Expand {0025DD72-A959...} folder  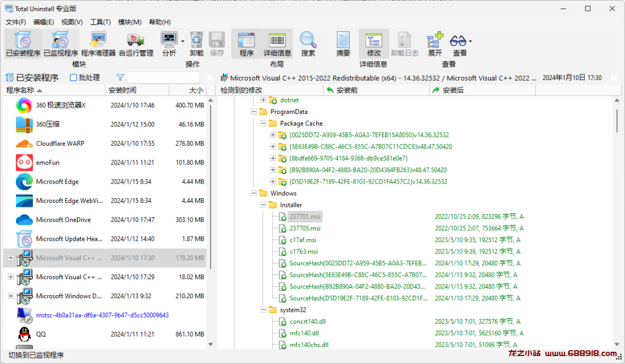coord(273,135)
